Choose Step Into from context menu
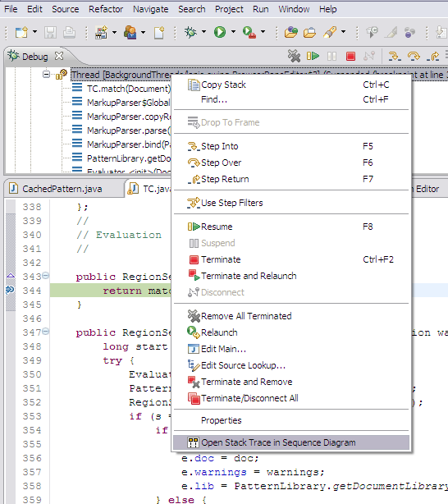This screenshot has height=504, width=448. (x=291, y=146)
